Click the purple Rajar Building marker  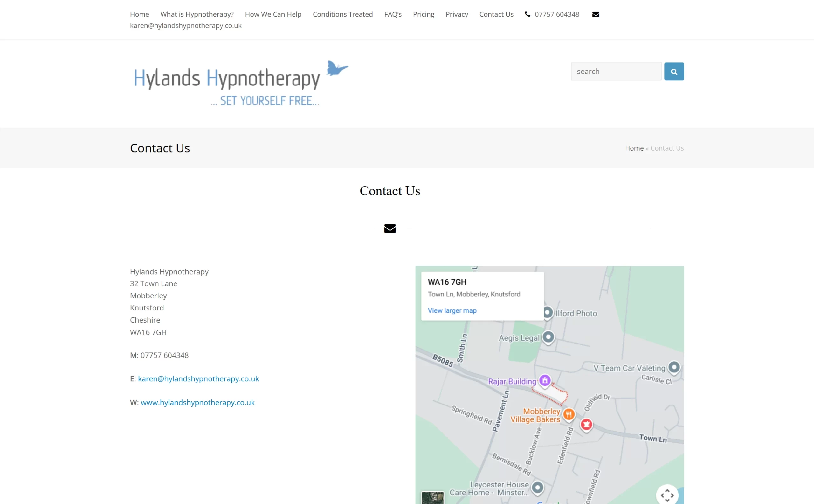click(545, 380)
